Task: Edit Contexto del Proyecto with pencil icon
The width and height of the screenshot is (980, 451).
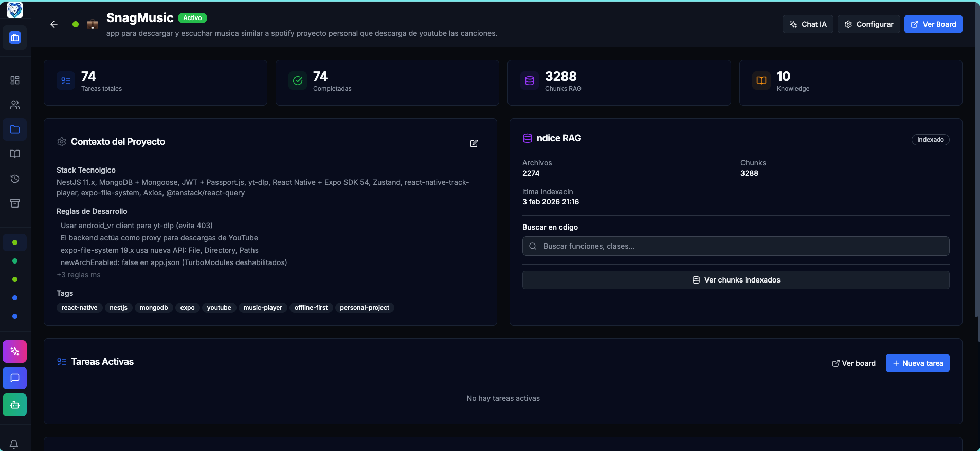Action: coord(474,143)
